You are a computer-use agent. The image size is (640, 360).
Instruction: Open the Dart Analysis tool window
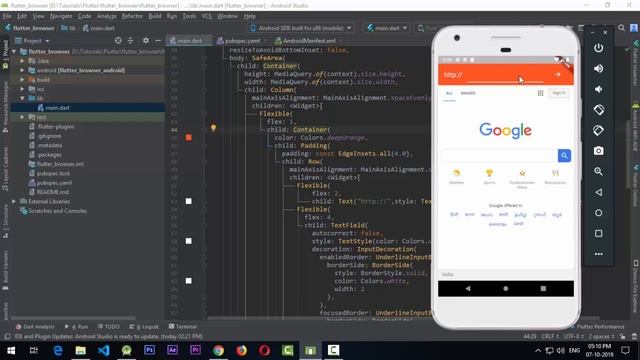coord(35,327)
